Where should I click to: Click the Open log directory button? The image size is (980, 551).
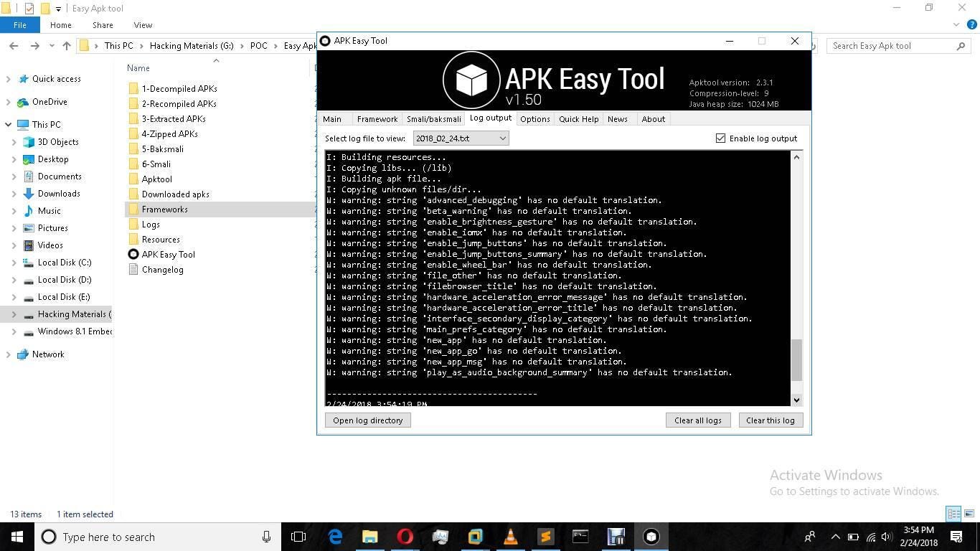[368, 420]
